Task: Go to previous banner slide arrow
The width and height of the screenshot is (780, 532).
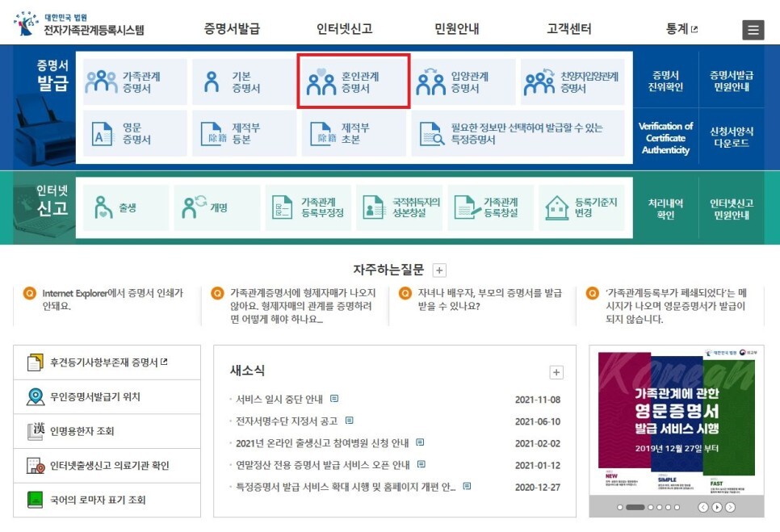Action: pos(703,507)
